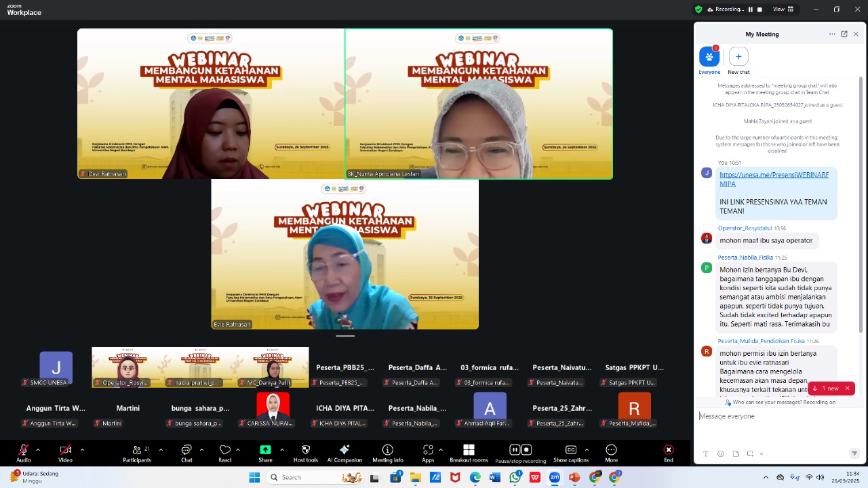868x488 pixels.
Task: Click the encryption shield icon
Action: (698, 9)
